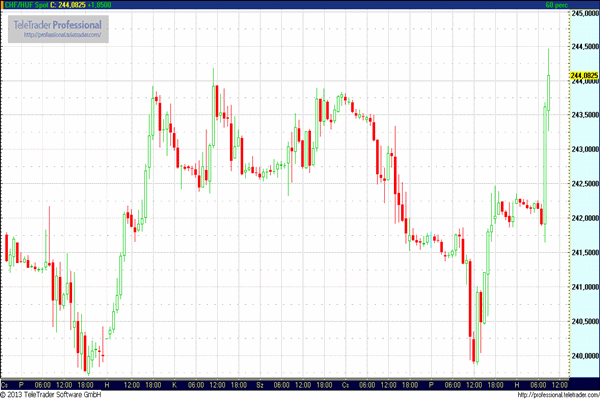Click the 245,0000 price axis label
The image size is (600, 400).
coord(583,13)
